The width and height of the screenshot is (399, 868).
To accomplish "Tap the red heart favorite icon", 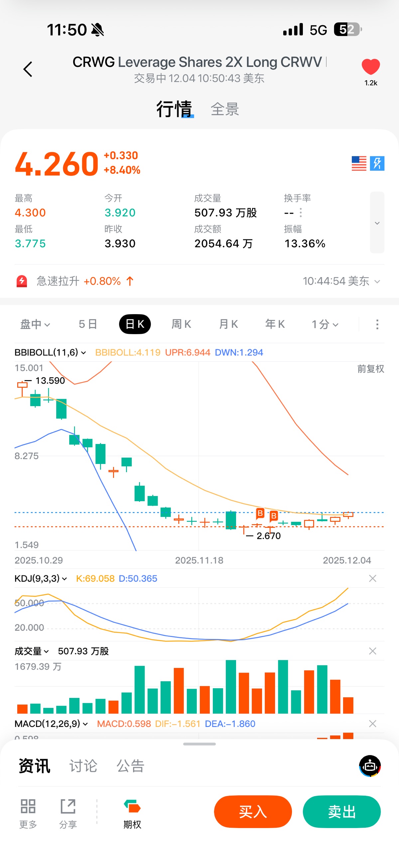I will coord(370,67).
